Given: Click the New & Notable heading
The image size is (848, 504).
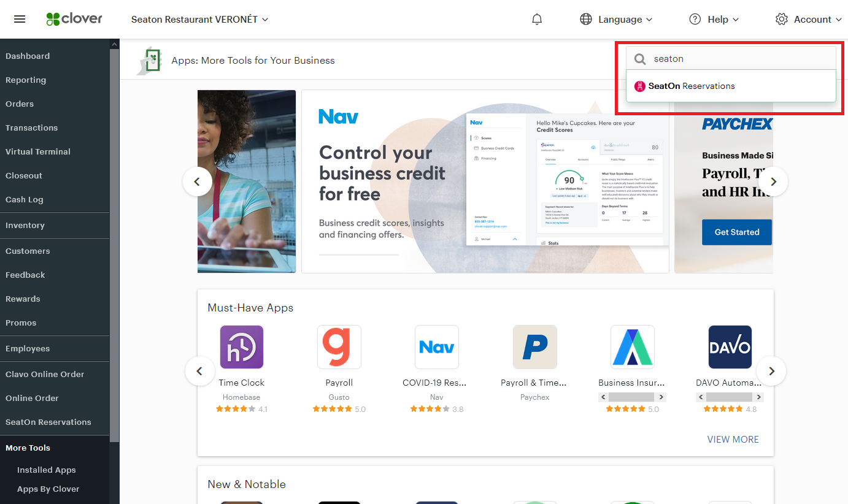Looking at the screenshot, I should 247,484.
